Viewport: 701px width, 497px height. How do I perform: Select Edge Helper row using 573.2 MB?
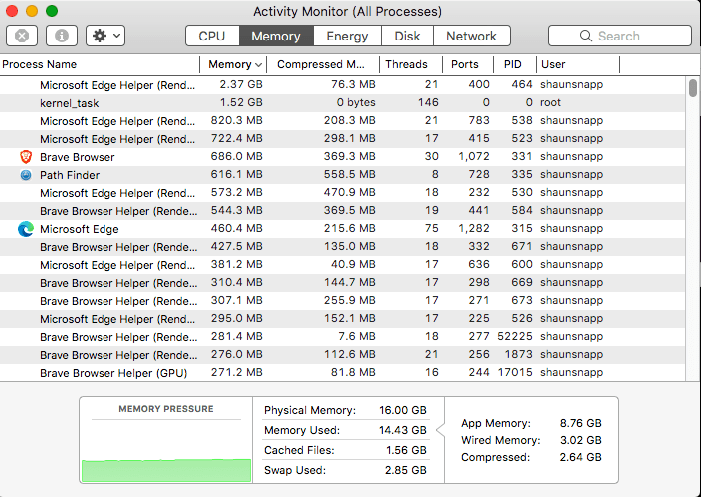[x=342, y=193]
